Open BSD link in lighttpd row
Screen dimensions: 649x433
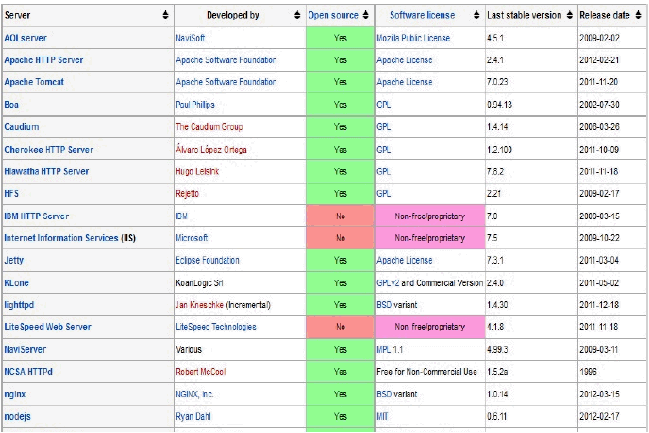[384, 305]
